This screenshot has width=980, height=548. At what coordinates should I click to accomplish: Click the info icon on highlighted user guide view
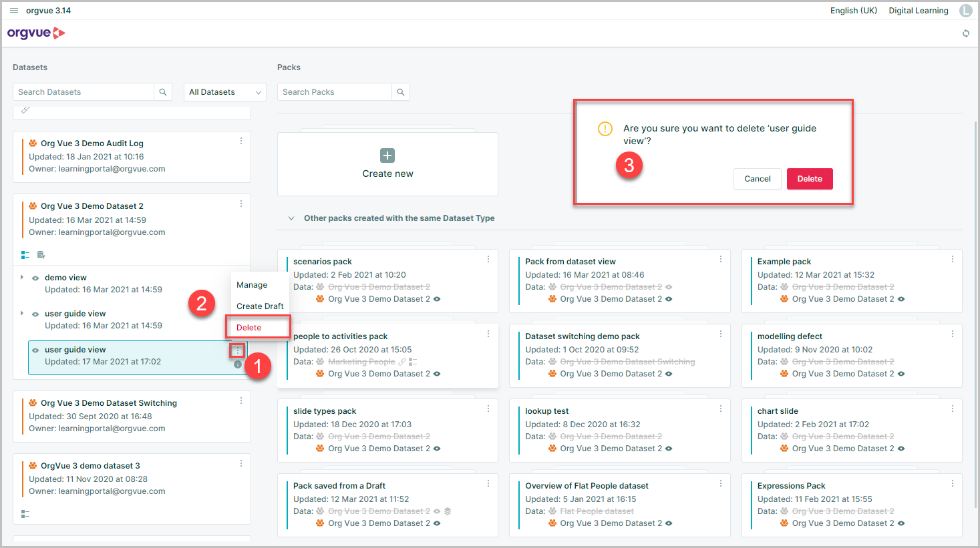pos(238,364)
